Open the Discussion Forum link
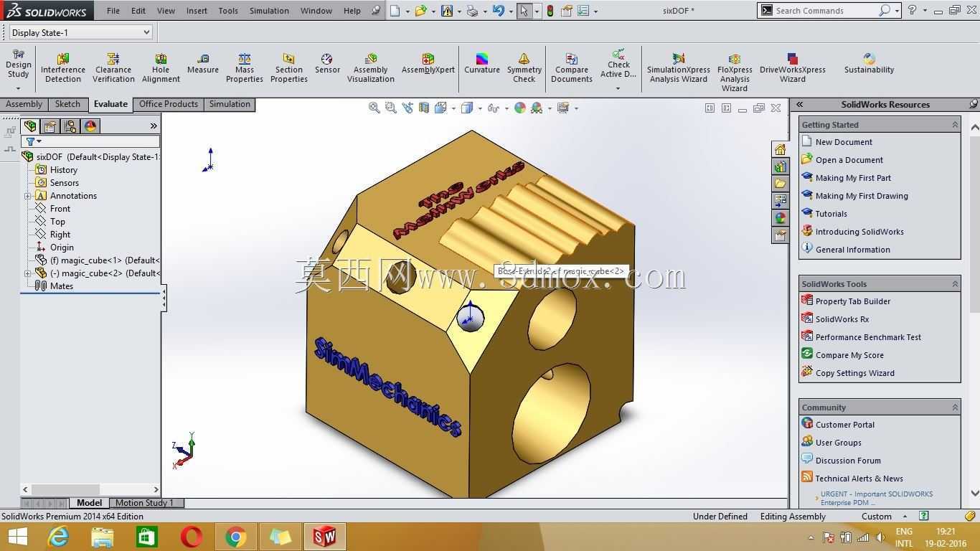The image size is (980, 551). point(848,461)
